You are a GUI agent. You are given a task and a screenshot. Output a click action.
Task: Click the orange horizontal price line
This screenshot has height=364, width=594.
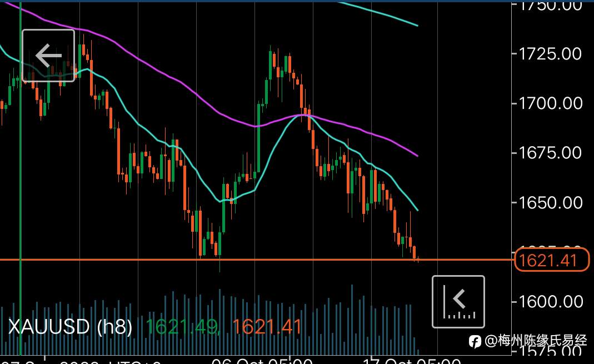[x=257, y=260]
